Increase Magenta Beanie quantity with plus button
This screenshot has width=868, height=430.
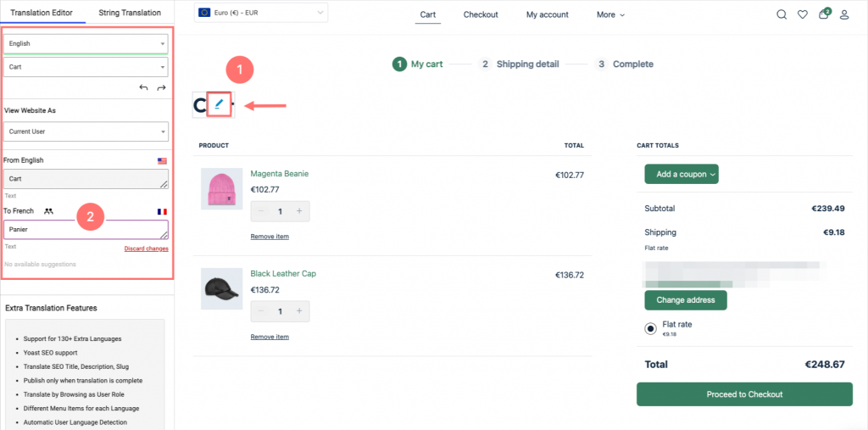(299, 211)
